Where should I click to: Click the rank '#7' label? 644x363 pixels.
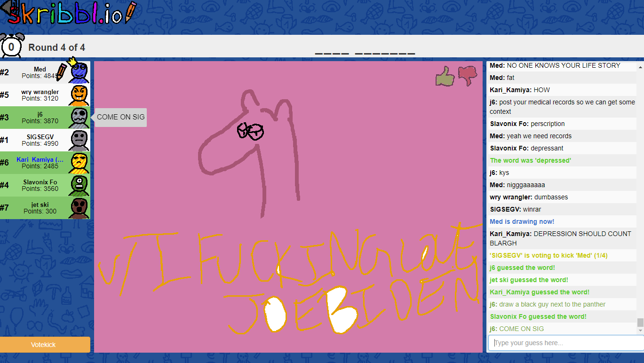pos(5,208)
